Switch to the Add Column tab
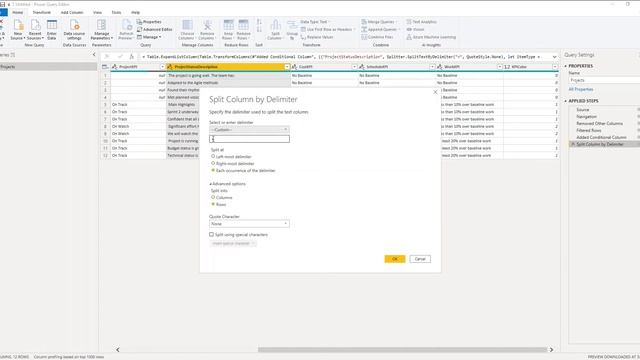 point(72,13)
